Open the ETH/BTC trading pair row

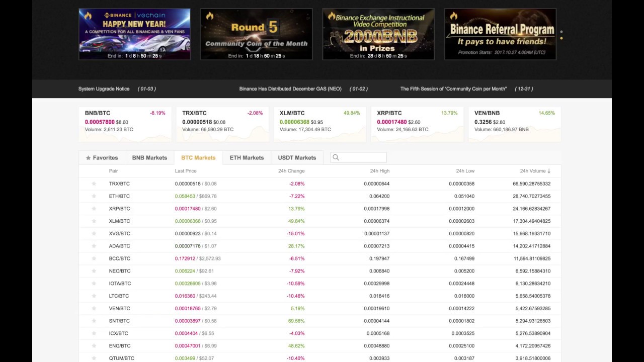tap(319, 196)
